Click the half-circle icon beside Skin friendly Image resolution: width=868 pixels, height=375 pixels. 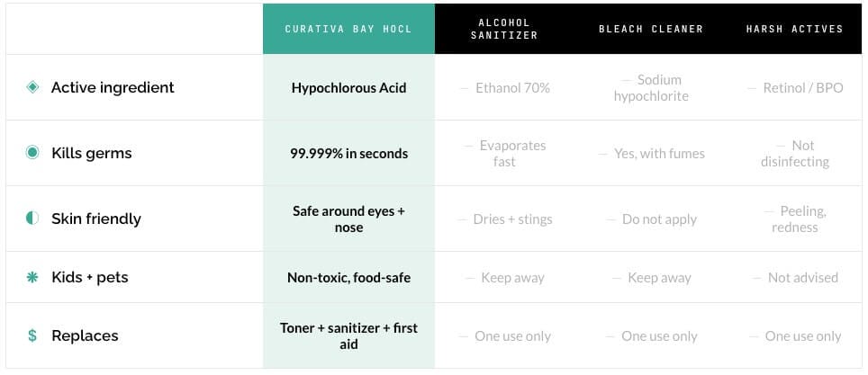click(33, 219)
